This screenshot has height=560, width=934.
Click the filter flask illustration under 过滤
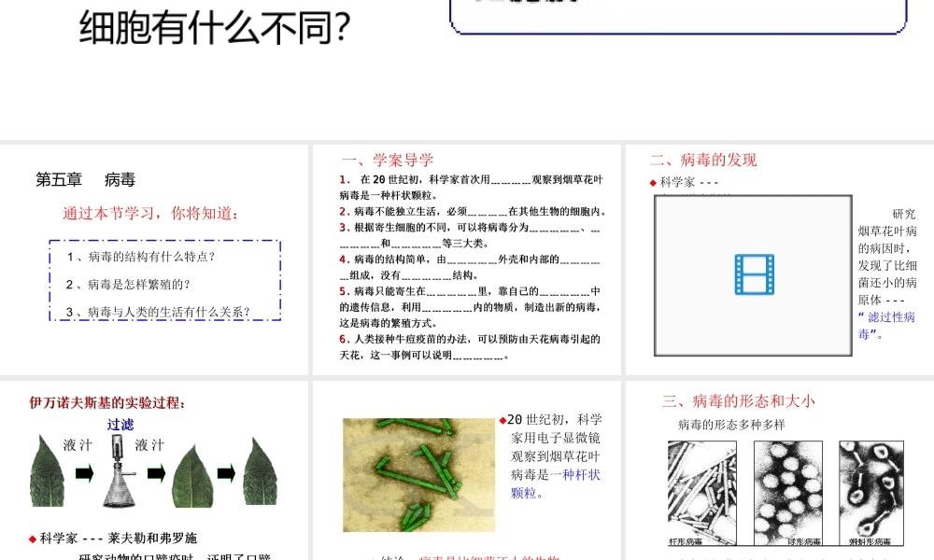click(x=120, y=471)
